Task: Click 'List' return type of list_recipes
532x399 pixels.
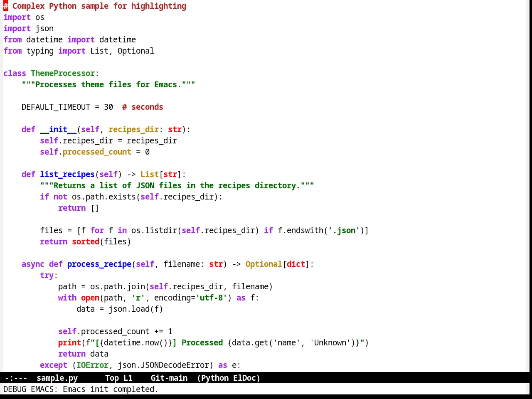Action: 150,174
